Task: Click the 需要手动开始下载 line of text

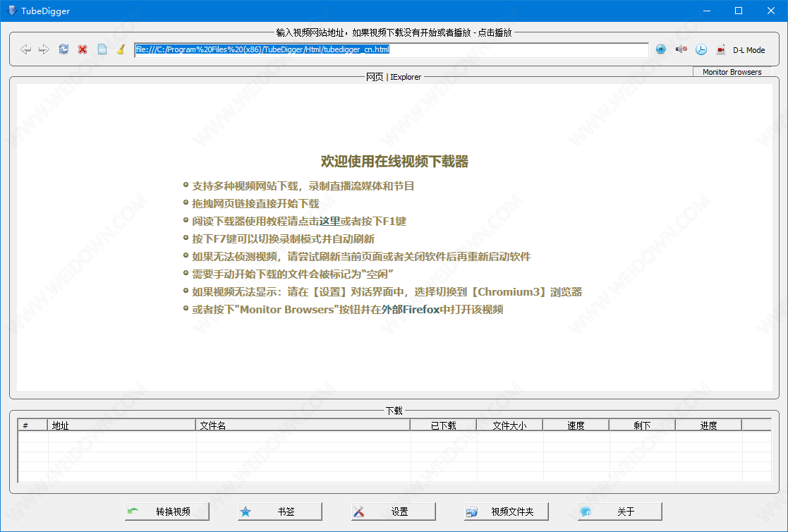Action: click(x=293, y=274)
